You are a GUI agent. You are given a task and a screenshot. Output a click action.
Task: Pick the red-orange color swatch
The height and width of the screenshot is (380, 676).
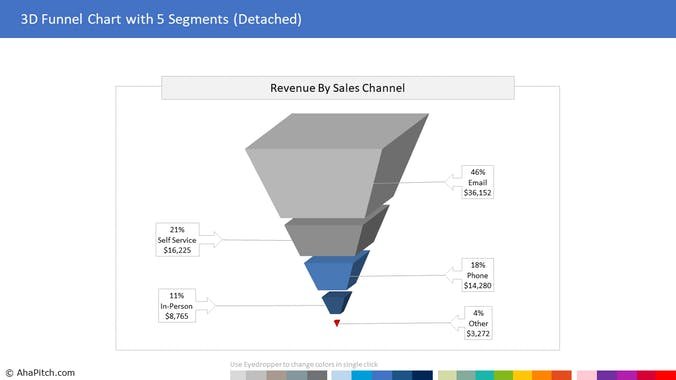click(561, 375)
